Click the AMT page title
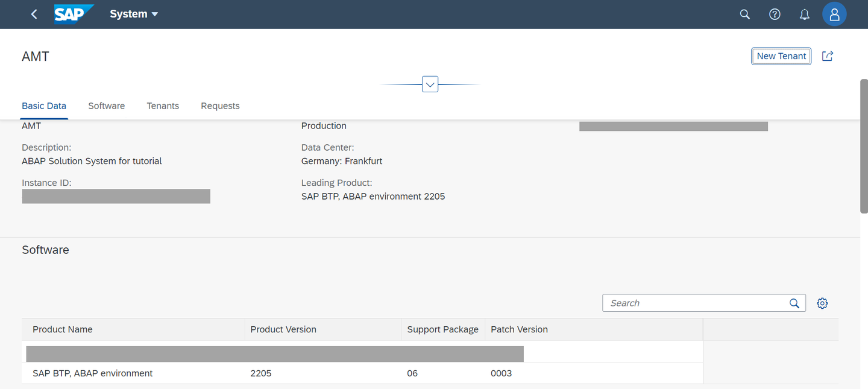 [36, 57]
